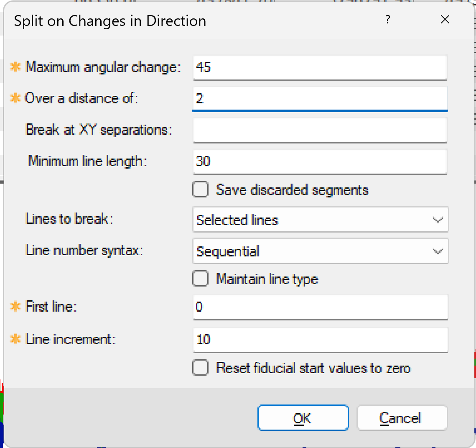The height and width of the screenshot is (448, 476).
Task: Close the Split on Changes in Direction dialog
Action: coord(445,19)
